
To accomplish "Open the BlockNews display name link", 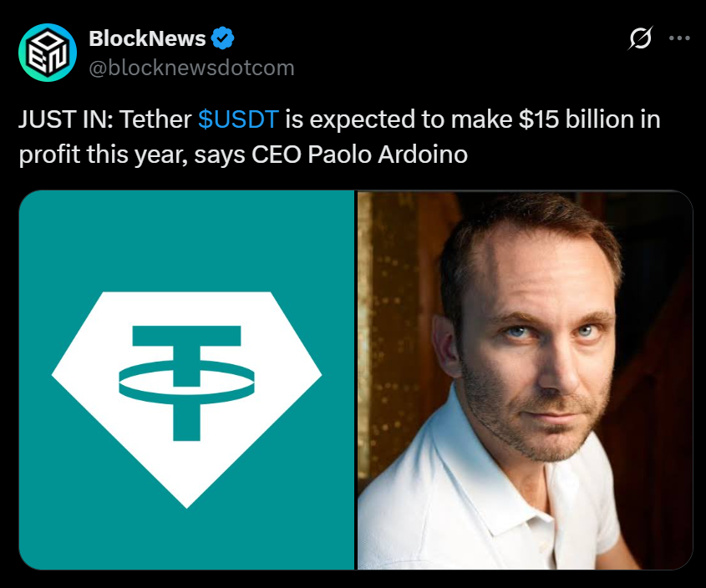I will click(147, 38).
